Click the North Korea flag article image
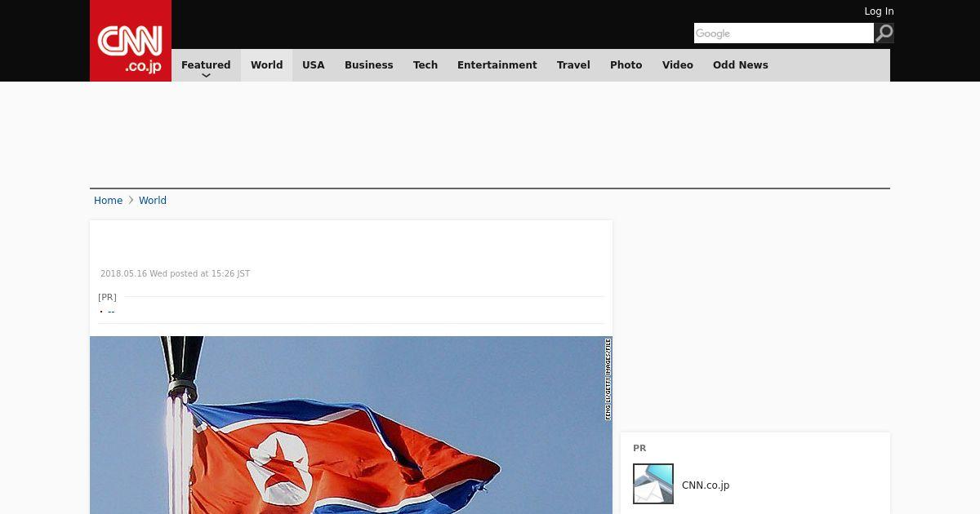This screenshot has height=514, width=980. (351, 425)
